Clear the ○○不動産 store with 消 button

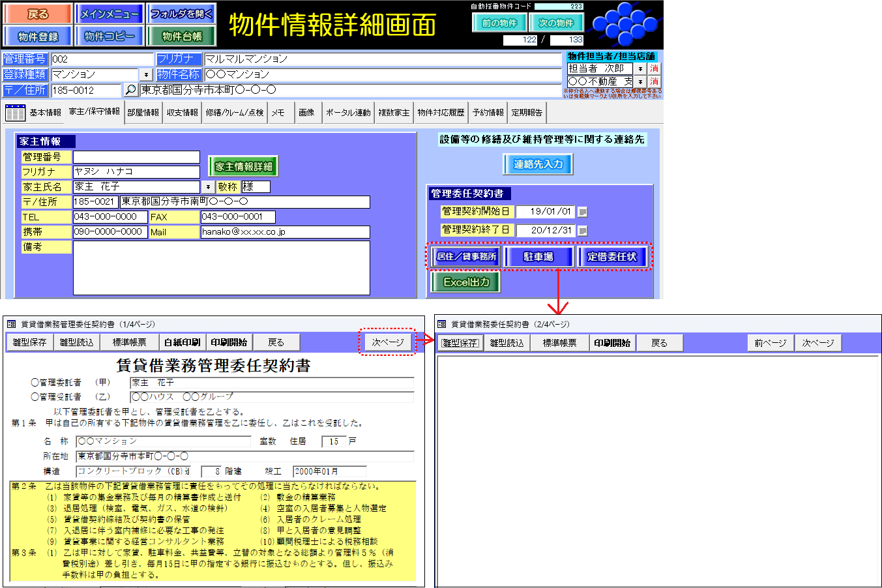[x=654, y=81]
